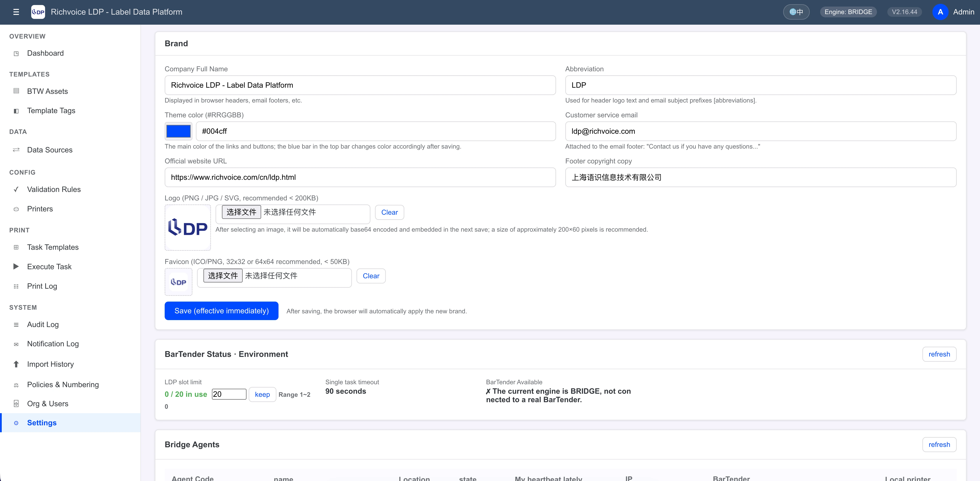Click the "0 / 20 in use" text
Viewport: 980px width, 481px height.
coord(186,394)
